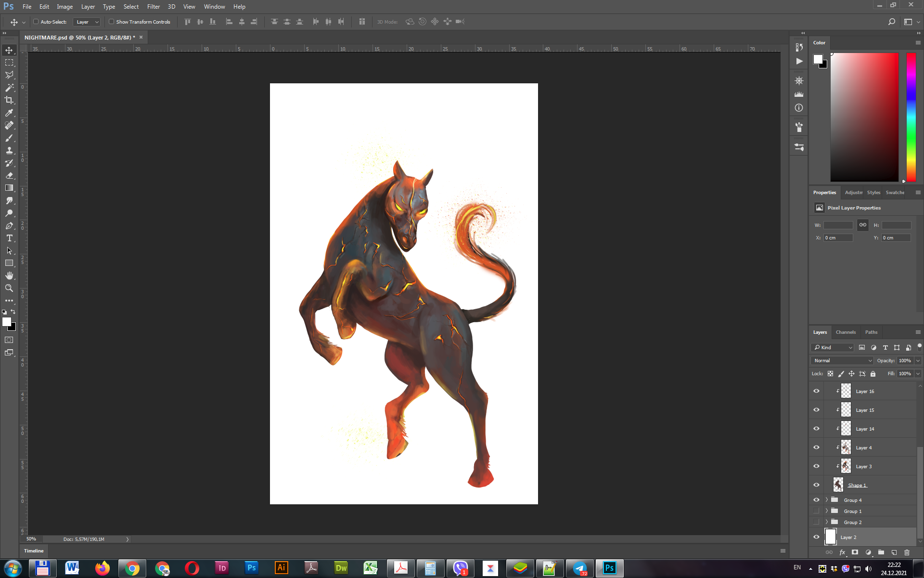
Task: Create a new layer icon
Action: [x=894, y=552]
